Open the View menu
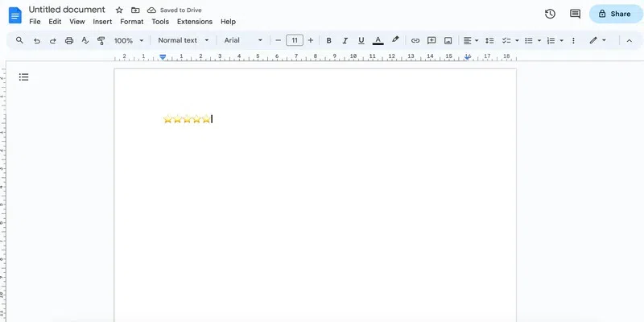The width and height of the screenshot is (644, 322). 76,22
